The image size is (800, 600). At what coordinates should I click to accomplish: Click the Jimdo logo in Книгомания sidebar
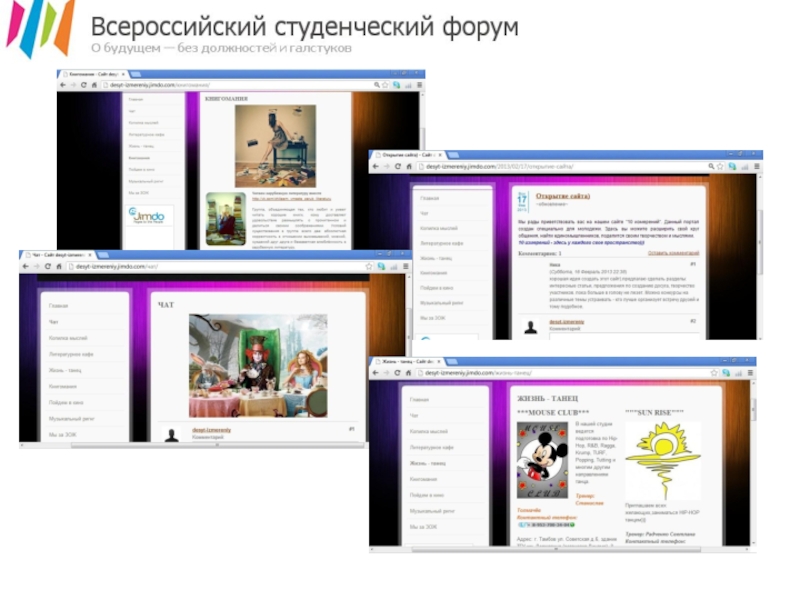(x=146, y=216)
